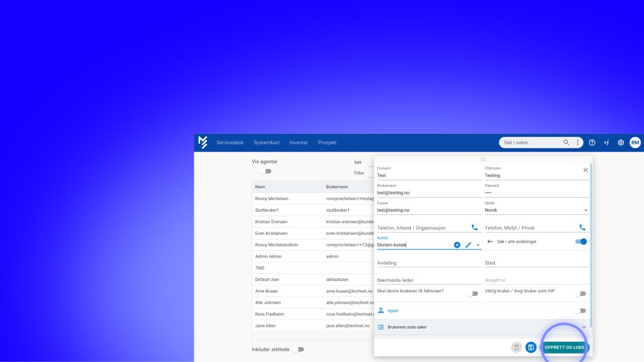Select the Ronny Michelsen row
The width and height of the screenshot is (644, 362).
[x=313, y=198]
